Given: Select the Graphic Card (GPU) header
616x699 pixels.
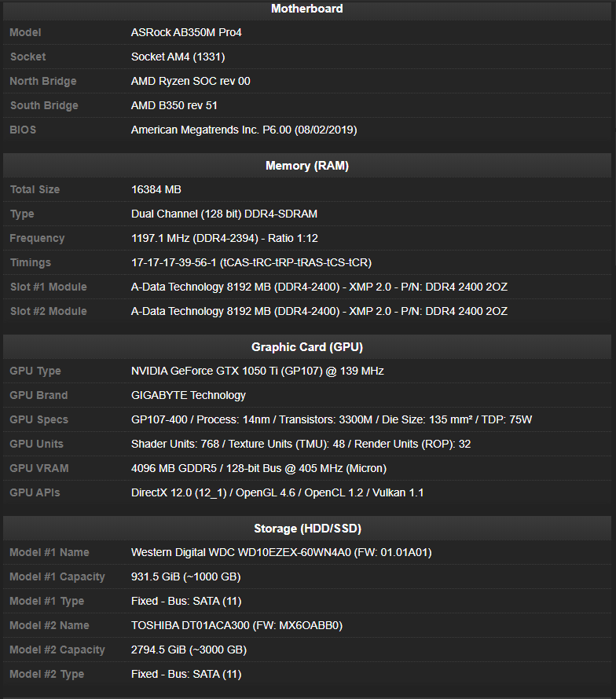Looking at the screenshot, I should click(307, 347).
